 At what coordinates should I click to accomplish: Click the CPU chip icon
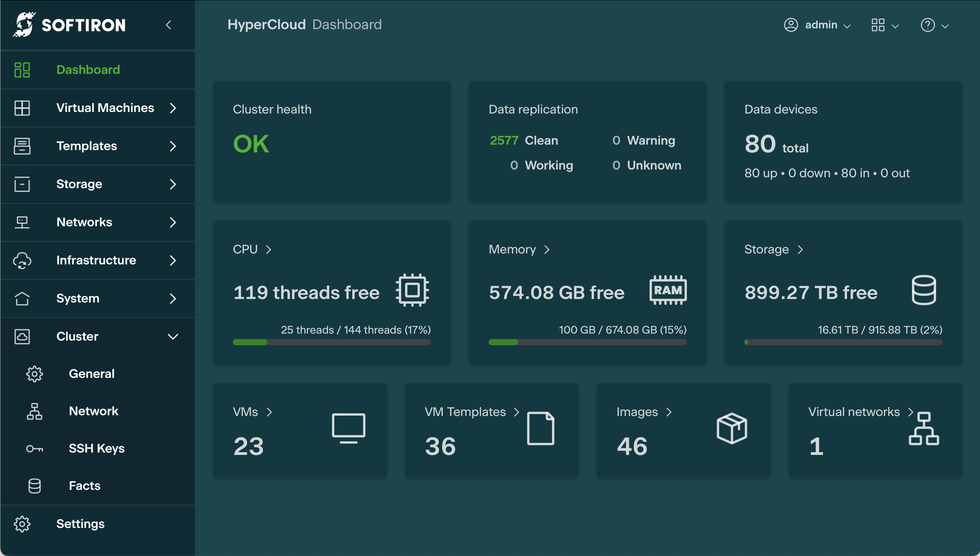412,290
